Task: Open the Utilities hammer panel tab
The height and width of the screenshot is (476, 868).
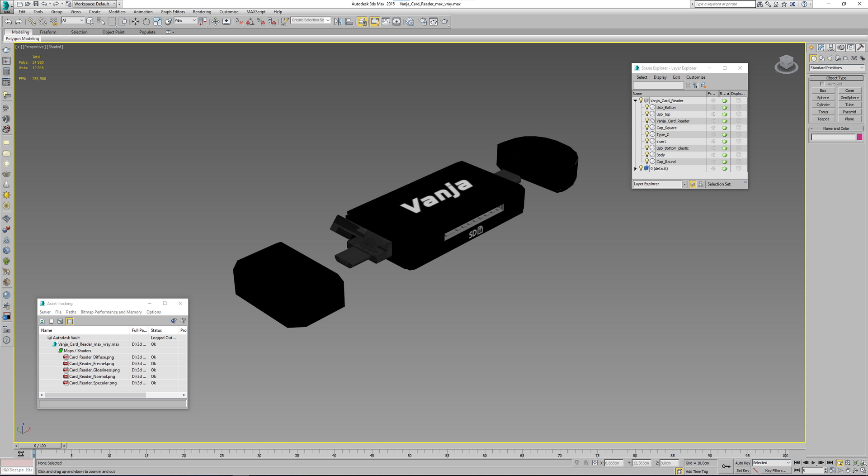Action: tap(860, 48)
